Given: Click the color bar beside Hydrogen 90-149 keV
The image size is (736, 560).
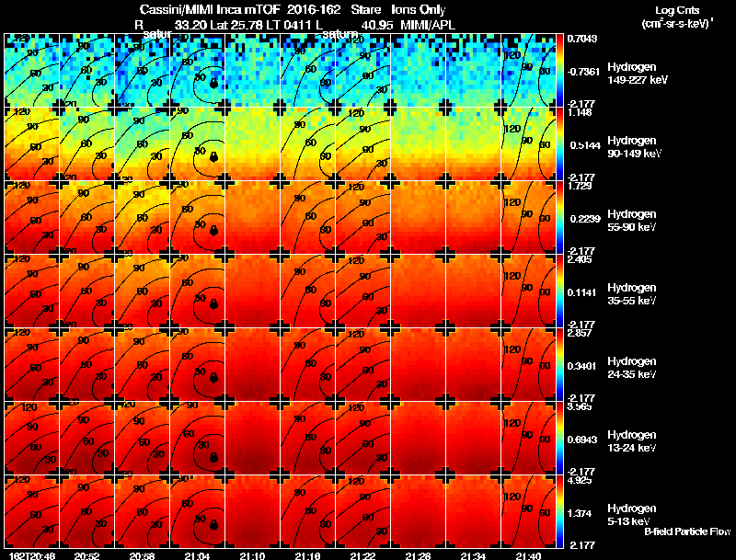Looking at the screenshot, I should click(559, 144).
